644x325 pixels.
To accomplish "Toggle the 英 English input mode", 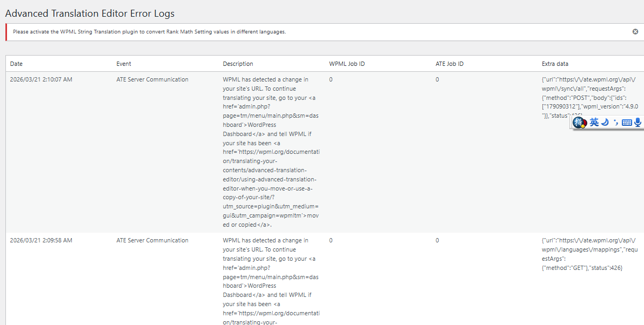I will [x=594, y=123].
